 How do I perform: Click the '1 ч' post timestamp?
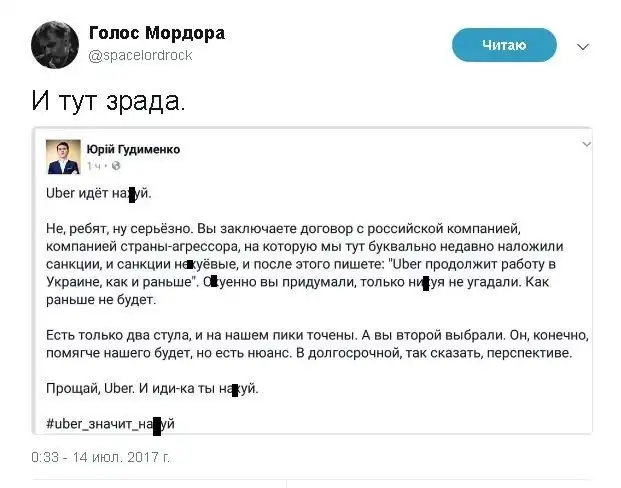[92, 166]
